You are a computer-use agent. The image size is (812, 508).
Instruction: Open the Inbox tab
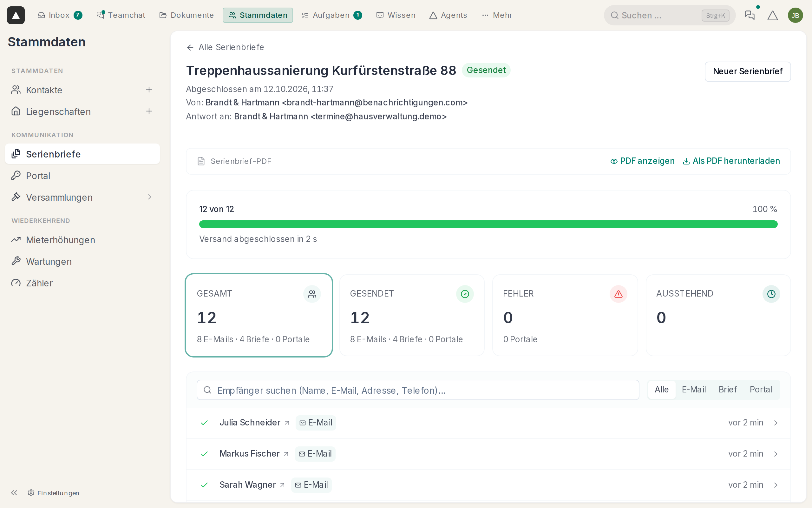(60, 15)
